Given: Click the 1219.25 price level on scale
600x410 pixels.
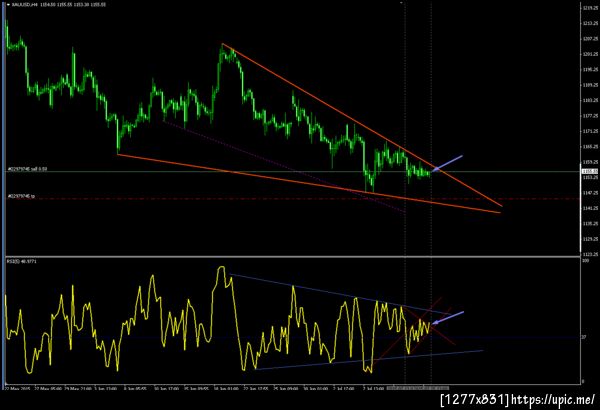Looking at the screenshot, I should click(x=591, y=8).
